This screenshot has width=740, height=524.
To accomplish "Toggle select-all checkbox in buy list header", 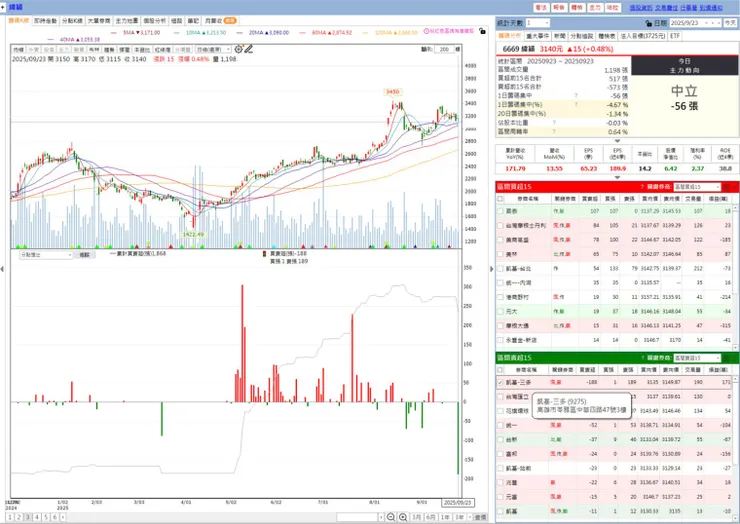I will pos(500,199).
